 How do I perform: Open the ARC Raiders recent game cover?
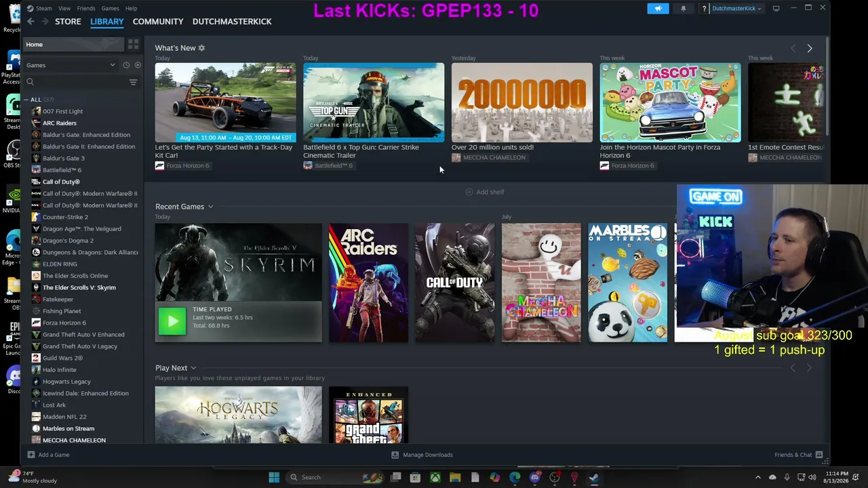(368, 283)
